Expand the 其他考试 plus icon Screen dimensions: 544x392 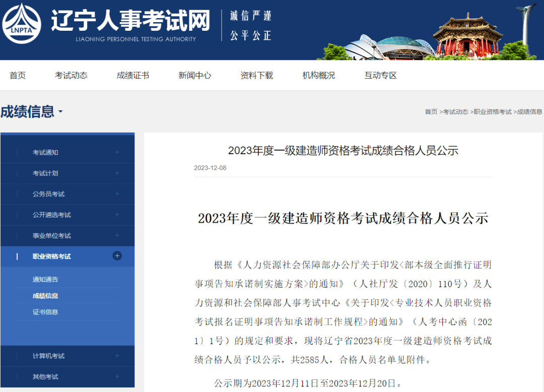pos(117,376)
